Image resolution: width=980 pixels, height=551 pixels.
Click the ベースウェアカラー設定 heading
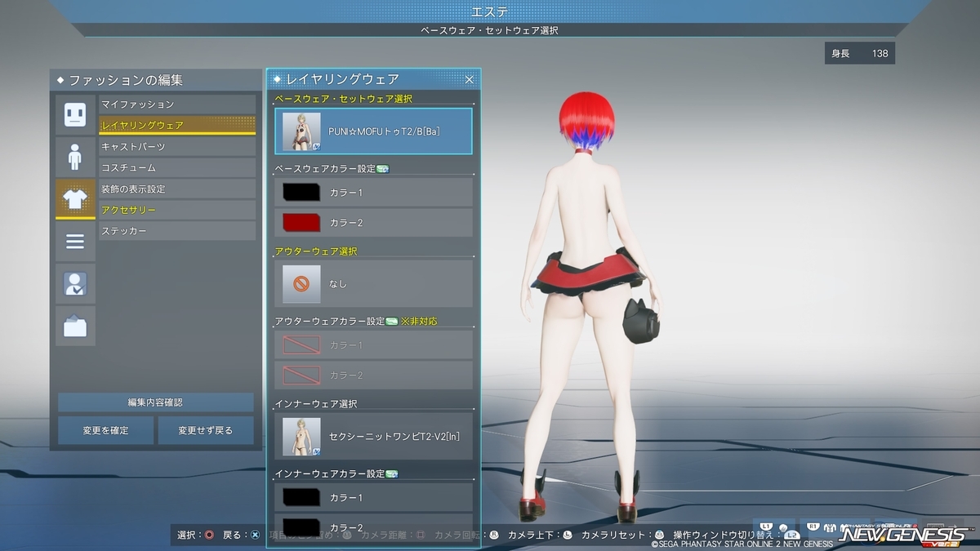[325, 169]
